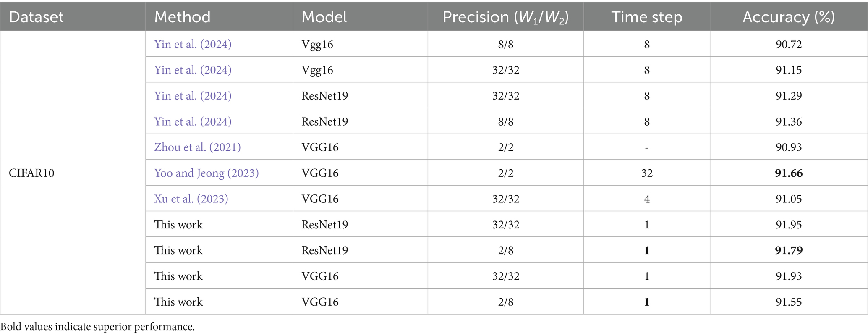Select the Method column header
This screenshot has width=868, height=336.
coord(182,17)
